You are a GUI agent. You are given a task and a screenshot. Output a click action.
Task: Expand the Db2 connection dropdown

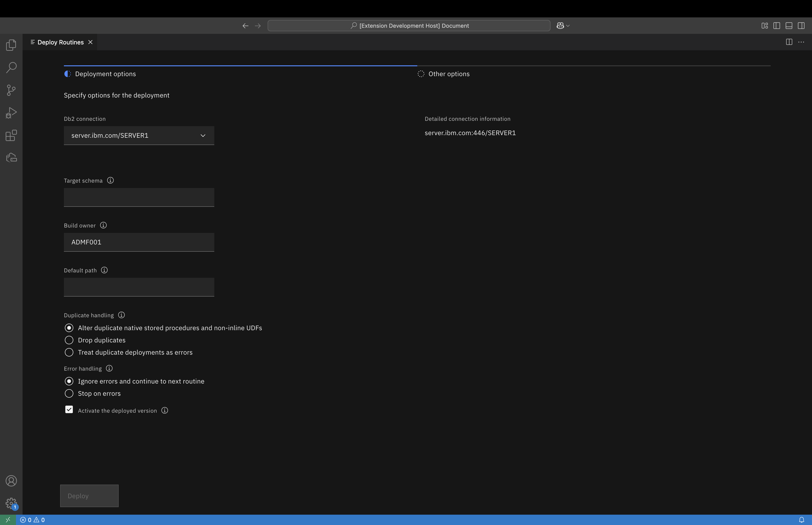(x=139, y=136)
